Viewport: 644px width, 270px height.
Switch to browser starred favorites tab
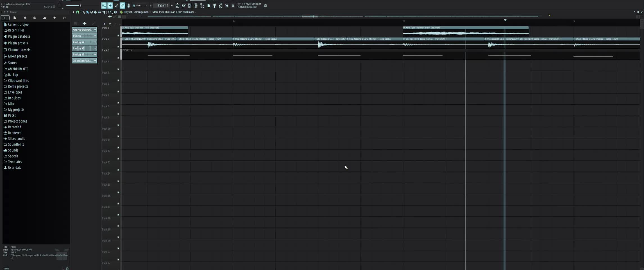click(55, 18)
